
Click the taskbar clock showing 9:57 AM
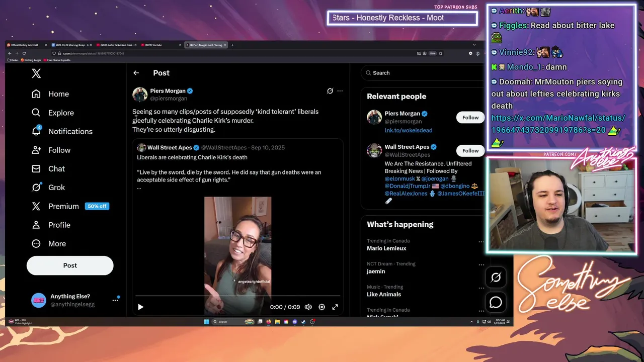pyautogui.click(x=500, y=322)
